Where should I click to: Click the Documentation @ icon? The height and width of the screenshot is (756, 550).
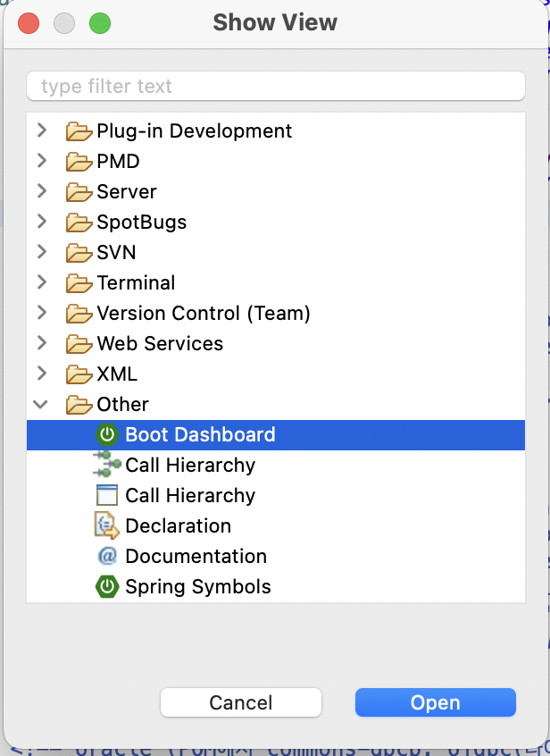pos(107,556)
